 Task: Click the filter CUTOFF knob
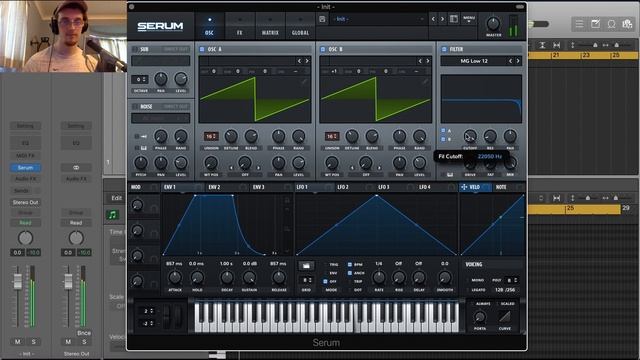[x=470, y=136]
